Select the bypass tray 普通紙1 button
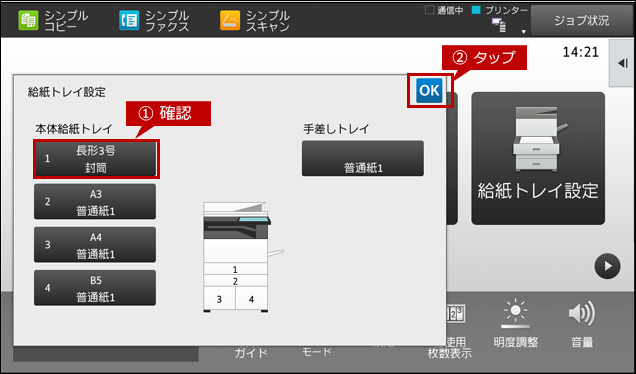 (x=363, y=159)
